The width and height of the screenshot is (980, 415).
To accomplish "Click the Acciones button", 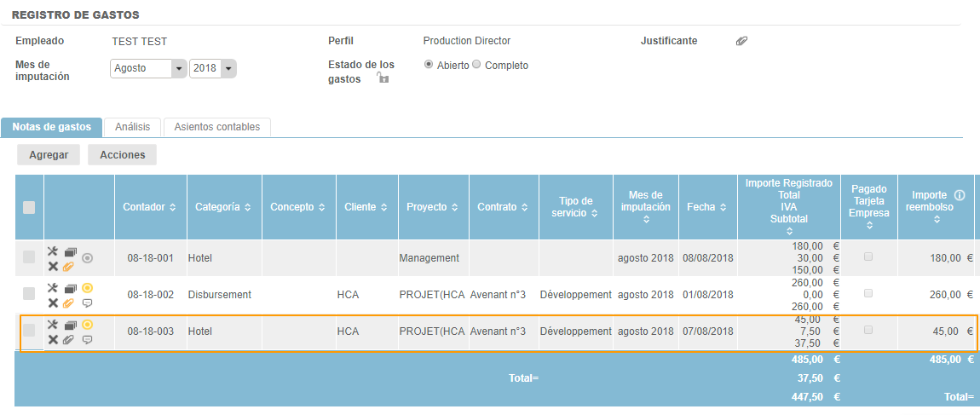I will 122,155.
